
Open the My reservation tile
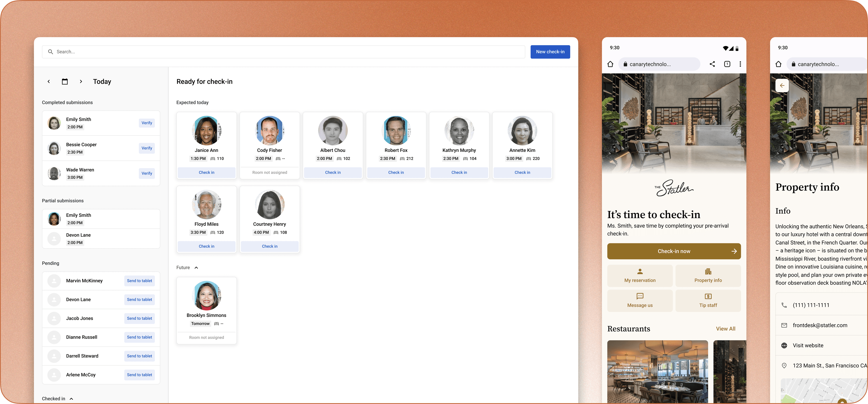[x=640, y=276]
